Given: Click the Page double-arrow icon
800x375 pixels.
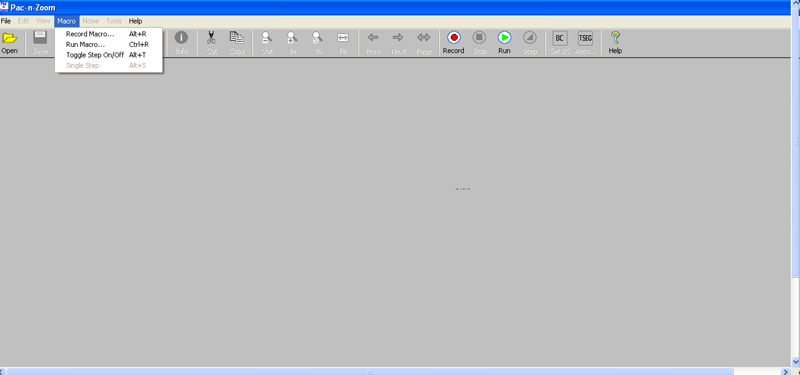Looking at the screenshot, I should point(423,37).
